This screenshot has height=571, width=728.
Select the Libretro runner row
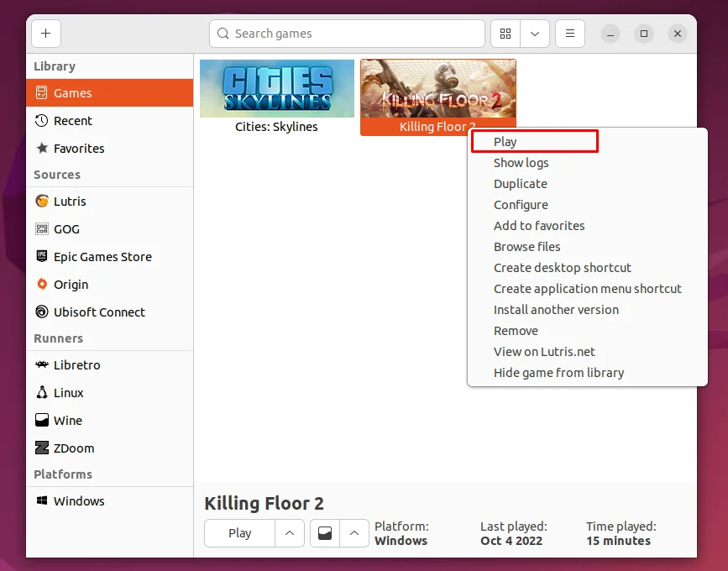point(109,365)
